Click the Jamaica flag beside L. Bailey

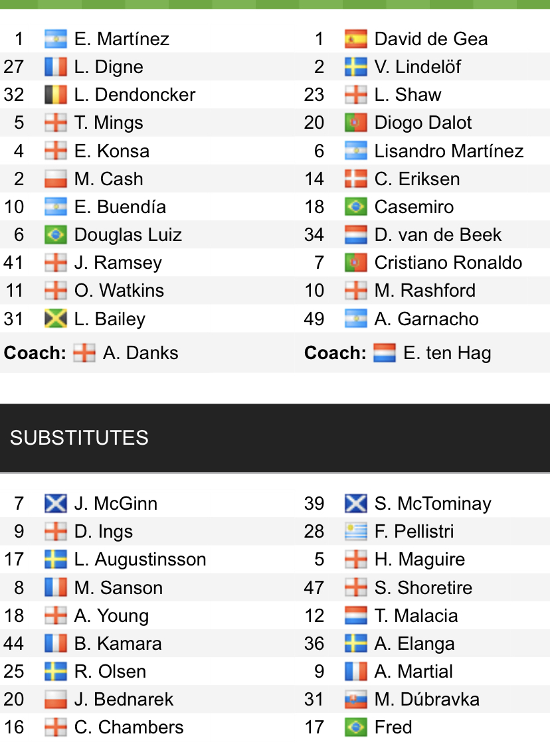(x=56, y=319)
